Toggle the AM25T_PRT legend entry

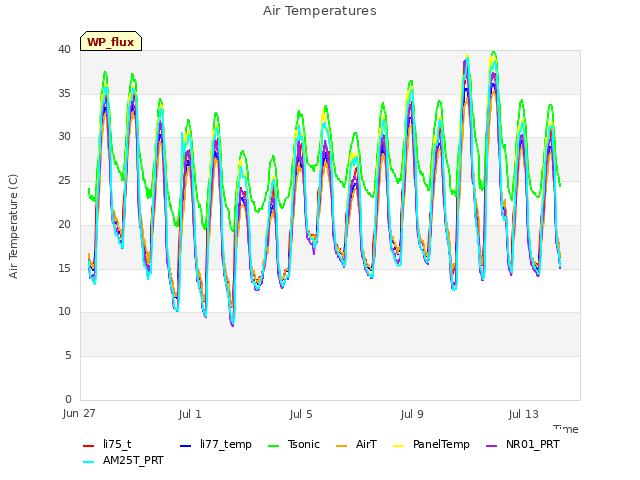pyautogui.click(x=123, y=461)
